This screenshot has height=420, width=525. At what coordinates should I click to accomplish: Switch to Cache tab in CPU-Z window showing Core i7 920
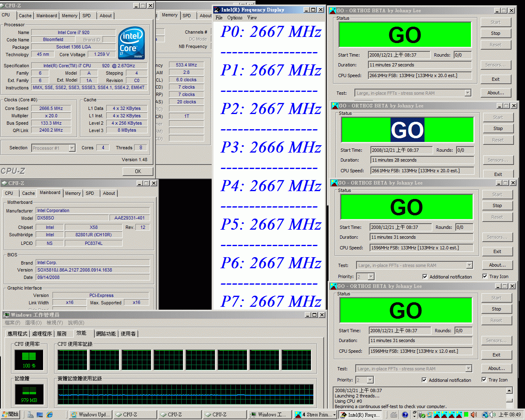pos(25,16)
